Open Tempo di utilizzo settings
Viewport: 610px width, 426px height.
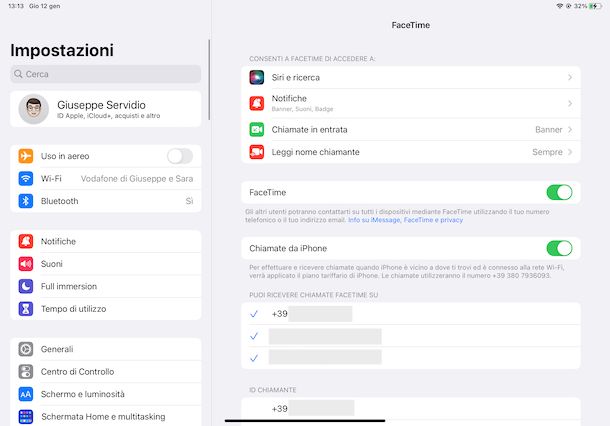106,309
